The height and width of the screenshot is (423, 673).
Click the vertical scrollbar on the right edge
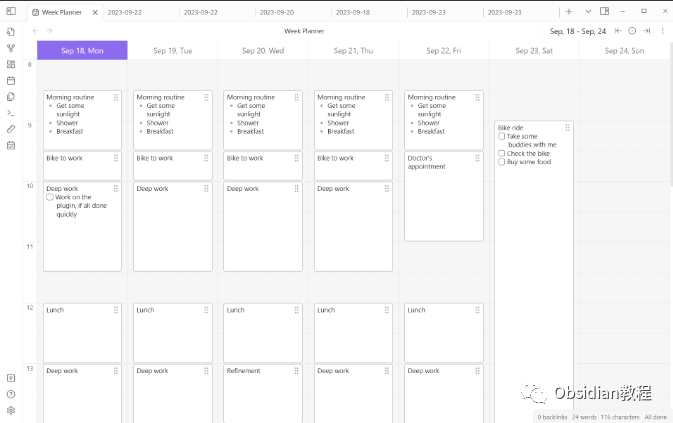point(671,114)
